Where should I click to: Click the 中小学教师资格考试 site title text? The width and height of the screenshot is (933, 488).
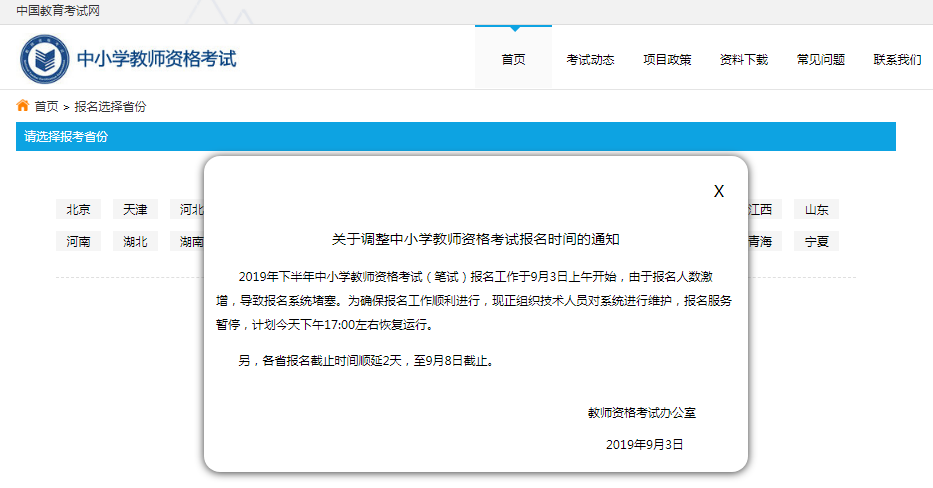click(156, 59)
